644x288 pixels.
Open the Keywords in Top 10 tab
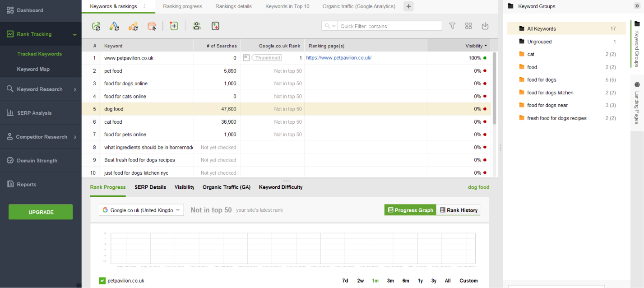(287, 6)
